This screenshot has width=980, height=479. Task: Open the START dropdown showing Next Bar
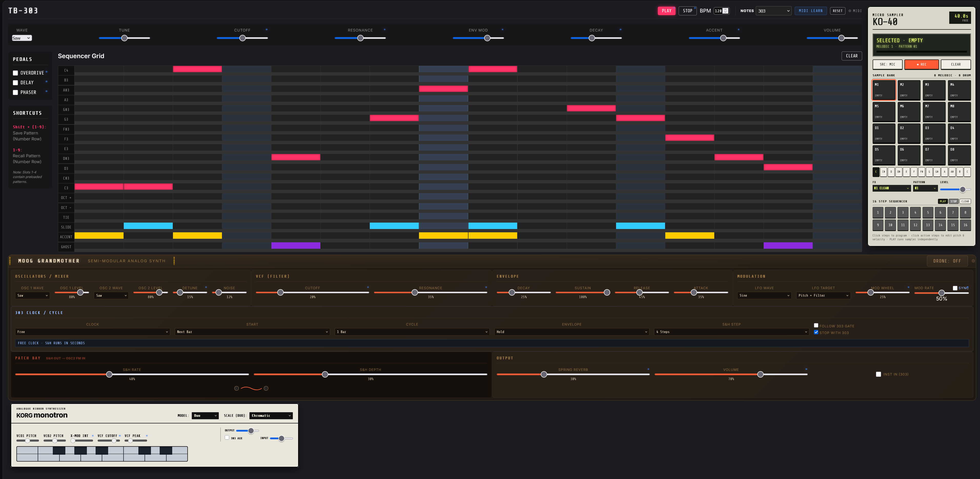click(x=252, y=332)
